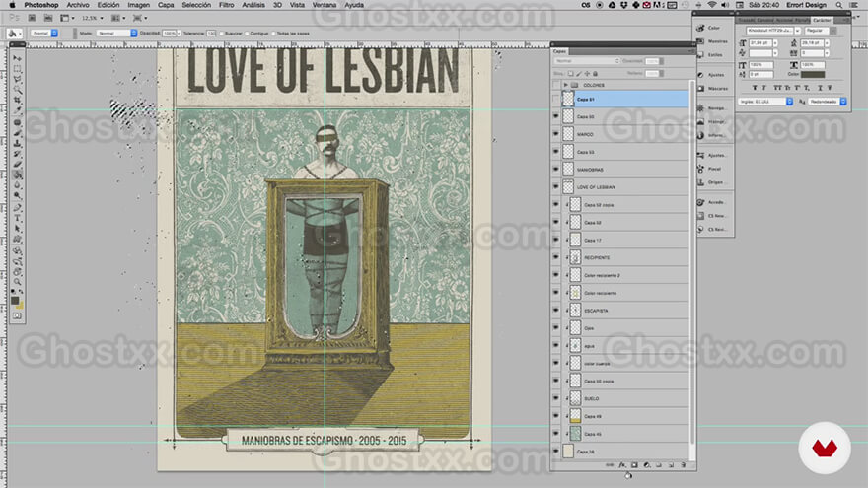Select the Hand tool

click(x=17, y=272)
